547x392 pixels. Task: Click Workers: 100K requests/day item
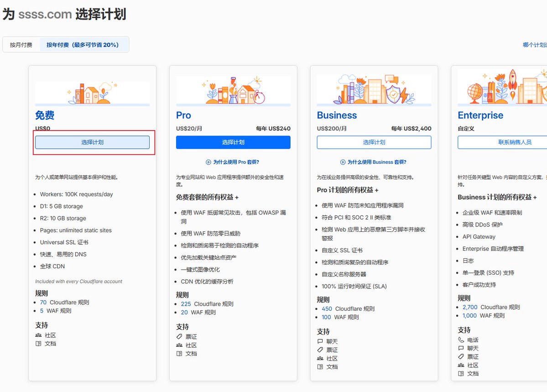coord(76,194)
